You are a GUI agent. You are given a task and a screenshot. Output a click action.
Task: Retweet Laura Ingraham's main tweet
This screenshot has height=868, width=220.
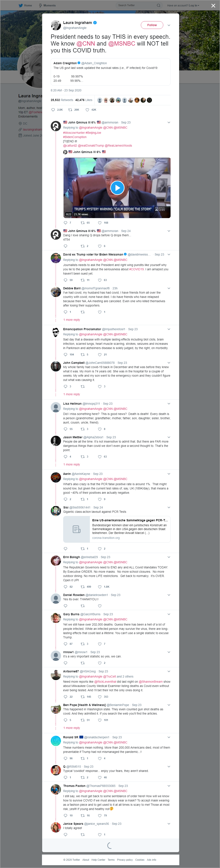pos(70,110)
